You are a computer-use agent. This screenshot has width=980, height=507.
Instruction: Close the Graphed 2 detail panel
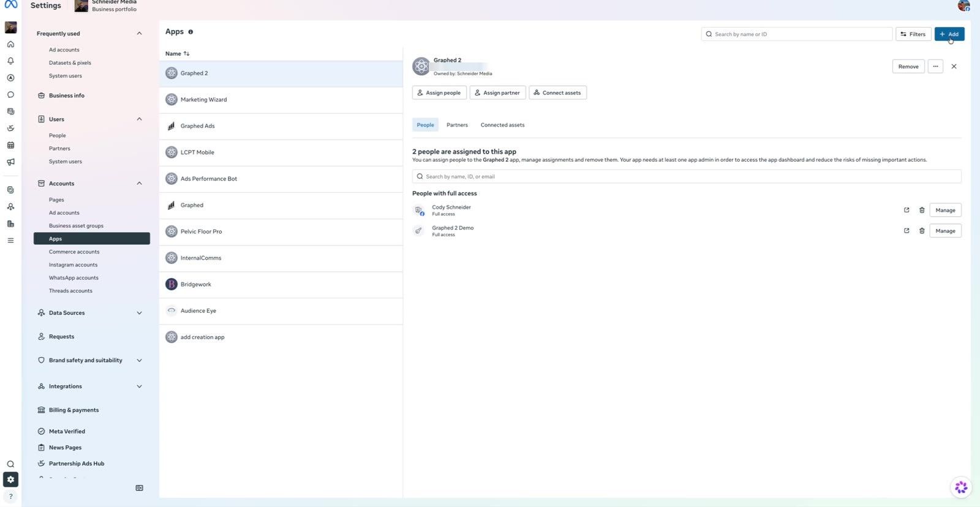954,66
